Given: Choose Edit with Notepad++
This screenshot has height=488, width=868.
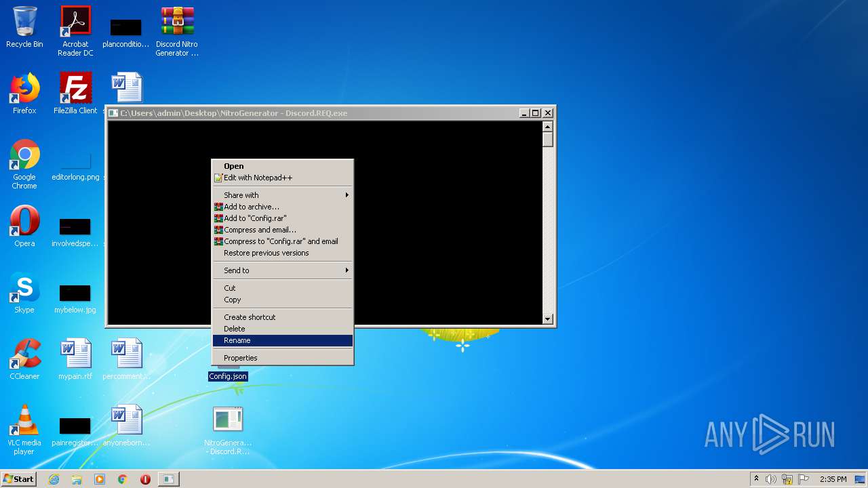Looking at the screenshot, I should [x=283, y=178].
